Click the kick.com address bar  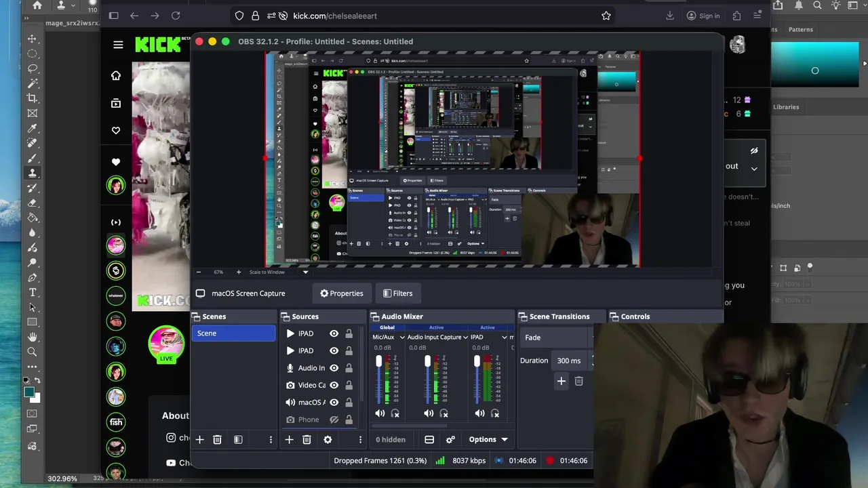420,16
